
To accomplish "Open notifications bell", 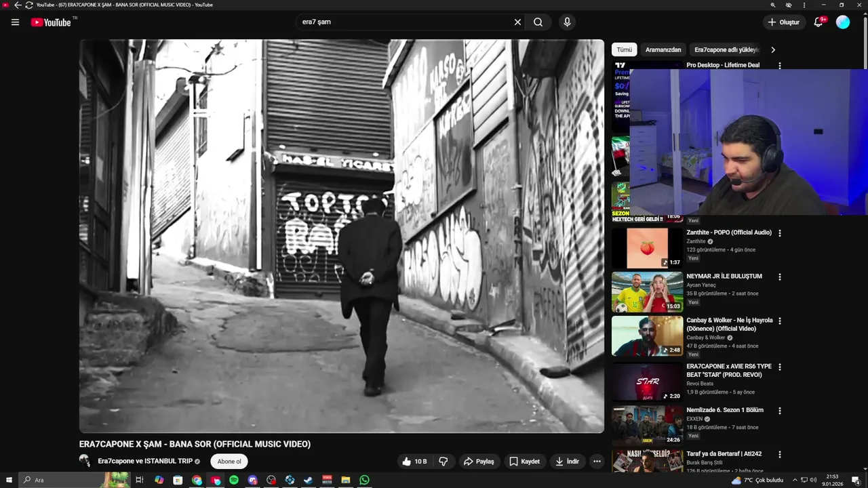I will (x=818, y=22).
